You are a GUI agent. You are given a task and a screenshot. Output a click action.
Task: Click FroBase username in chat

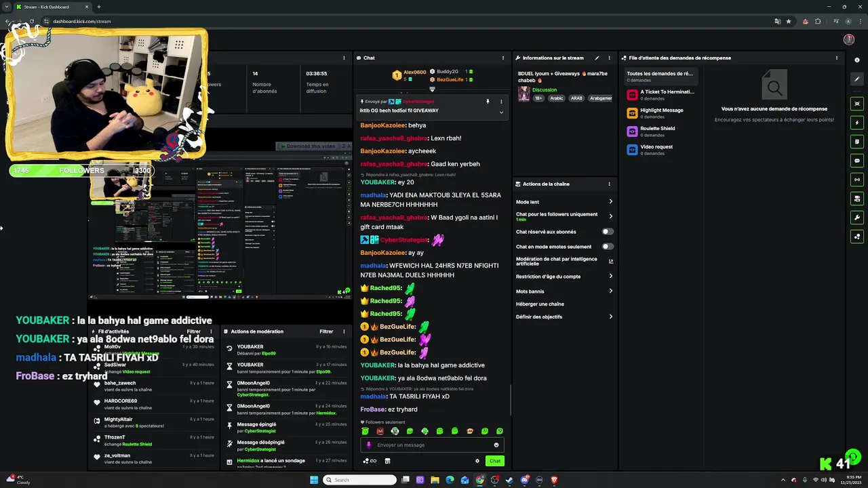click(x=373, y=409)
